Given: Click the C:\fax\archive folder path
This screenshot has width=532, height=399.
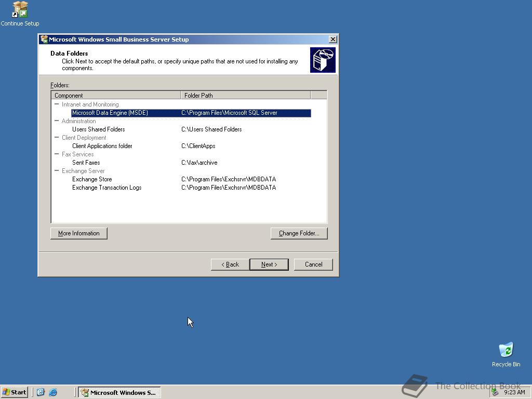Looking at the screenshot, I should tap(199, 163).
